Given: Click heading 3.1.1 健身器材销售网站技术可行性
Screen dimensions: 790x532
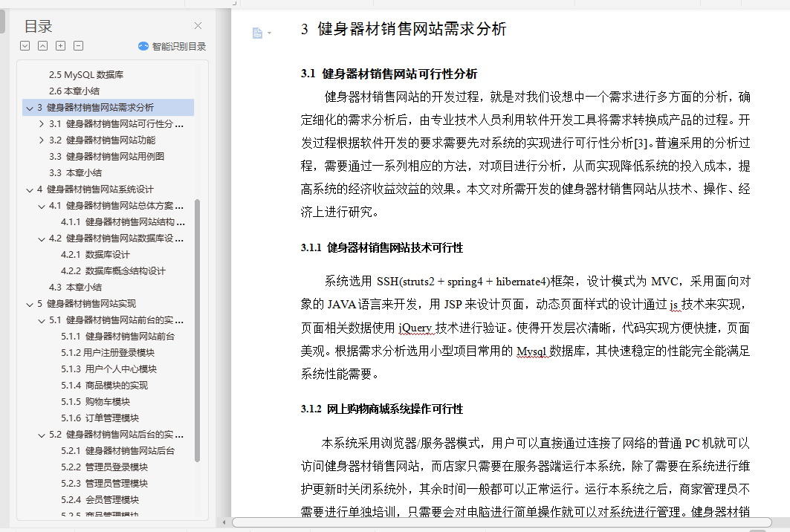Looking at the screenshot, I should coord(382,248).
